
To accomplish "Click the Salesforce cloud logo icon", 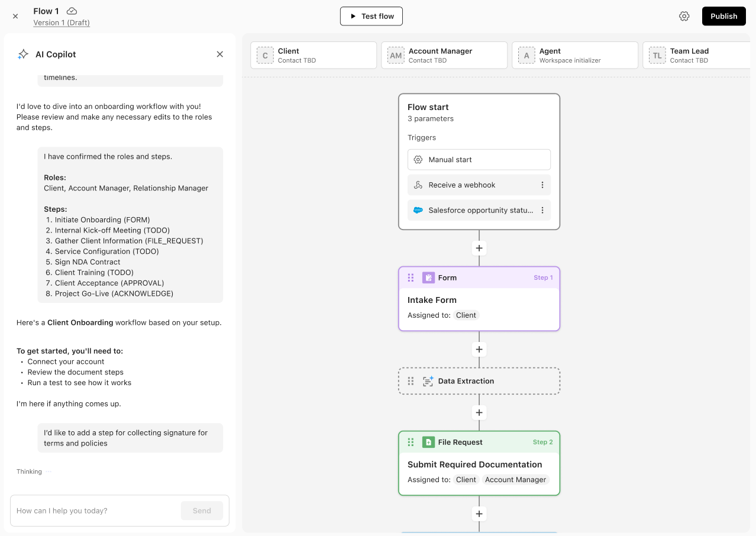I will click(418, 210).
